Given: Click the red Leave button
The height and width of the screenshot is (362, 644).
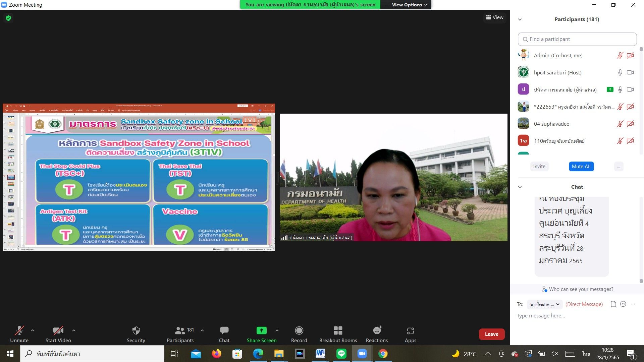Looking at the screenshot, I should coord(491,334).
